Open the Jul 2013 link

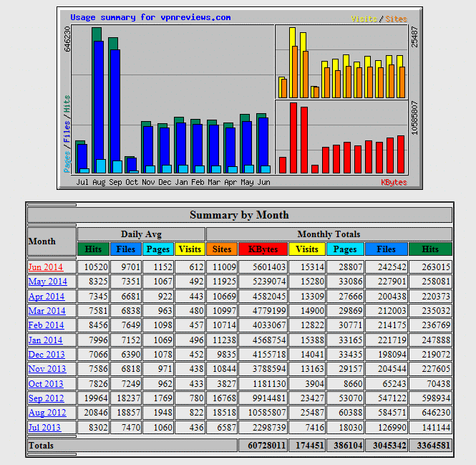[x=44, y=428]
